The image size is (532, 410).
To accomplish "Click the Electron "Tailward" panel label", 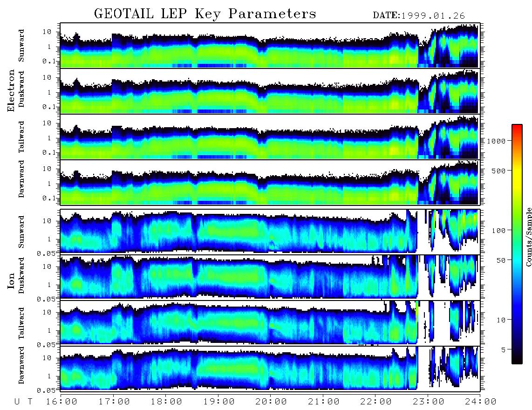I will pyautogui.click(x=21, y=137).
